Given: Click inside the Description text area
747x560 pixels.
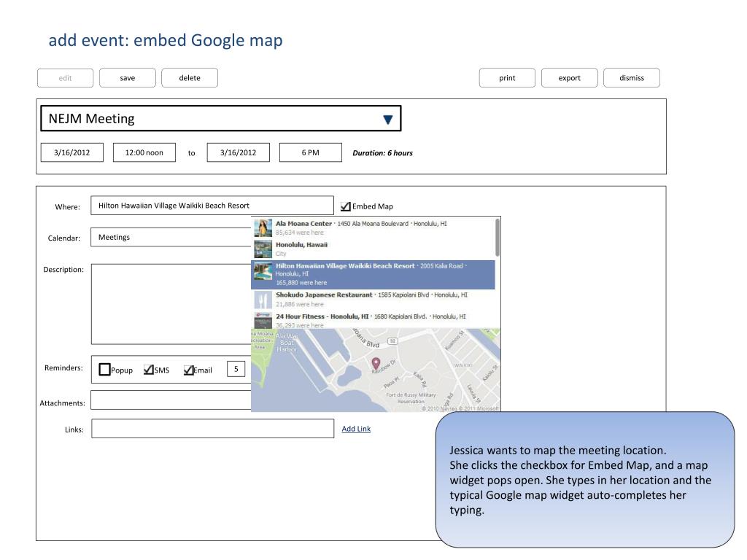Looking at the screenshot, I should pos(171,304).
